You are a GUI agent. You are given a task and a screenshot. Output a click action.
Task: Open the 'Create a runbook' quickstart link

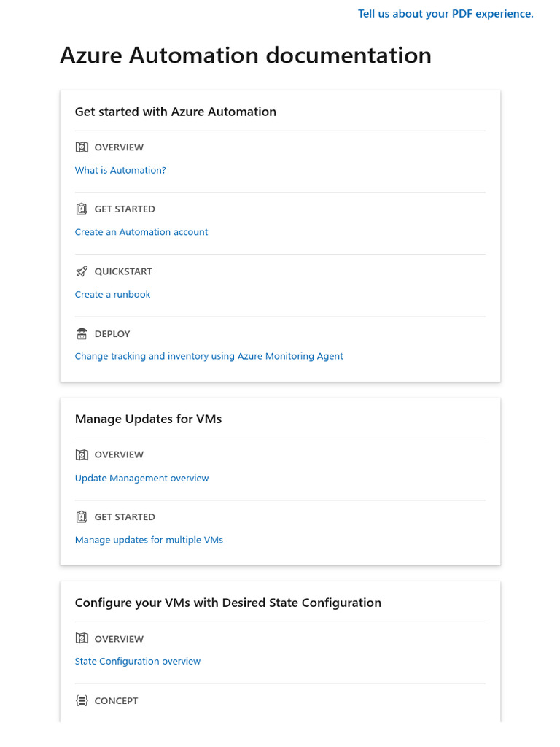(112, 295)
